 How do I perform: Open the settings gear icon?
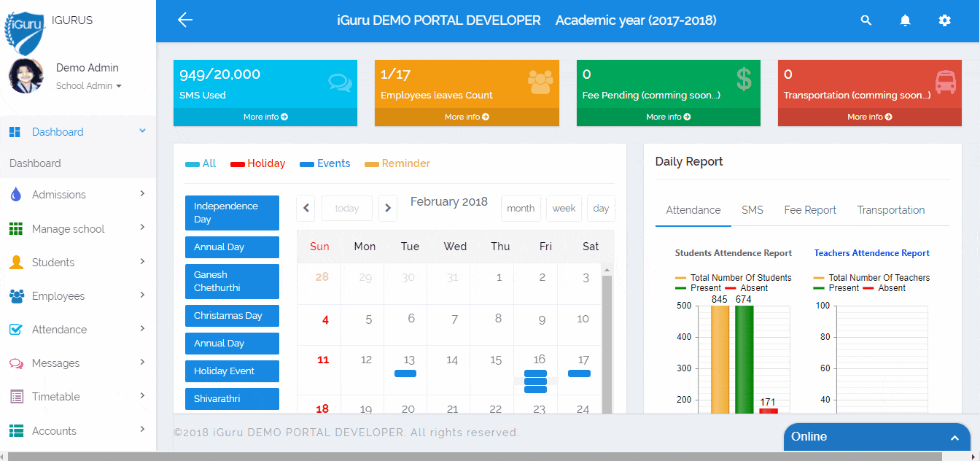945,20
